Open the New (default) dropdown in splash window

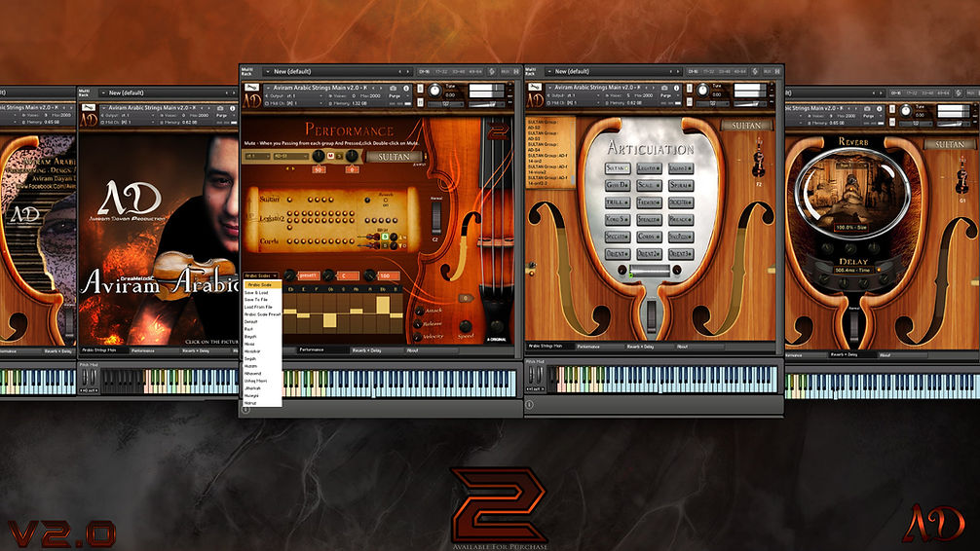click(169, 92)
